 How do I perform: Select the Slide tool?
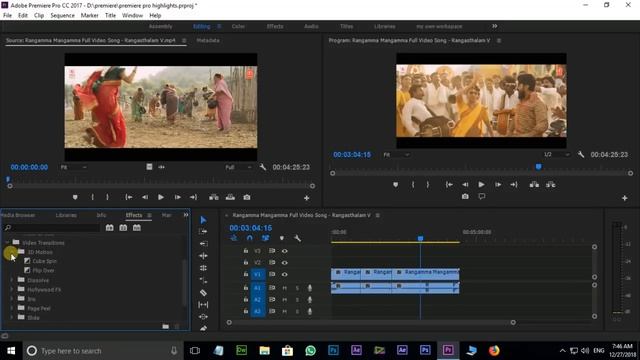tap(203, 316)
